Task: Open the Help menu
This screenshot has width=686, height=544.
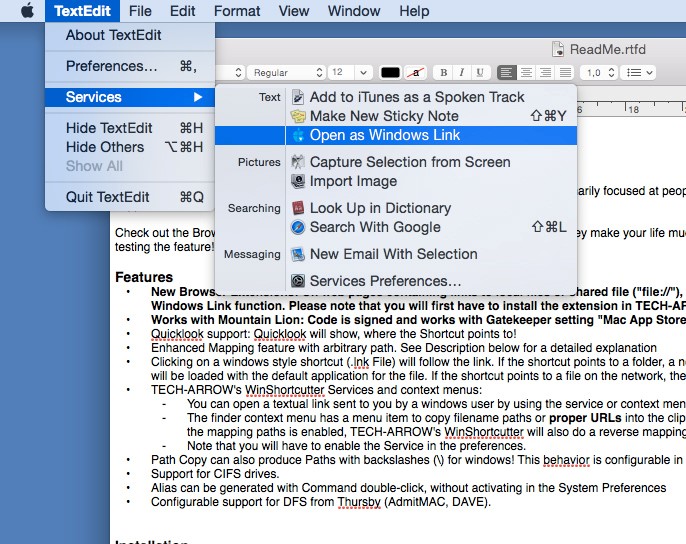Action: [414, 11]
